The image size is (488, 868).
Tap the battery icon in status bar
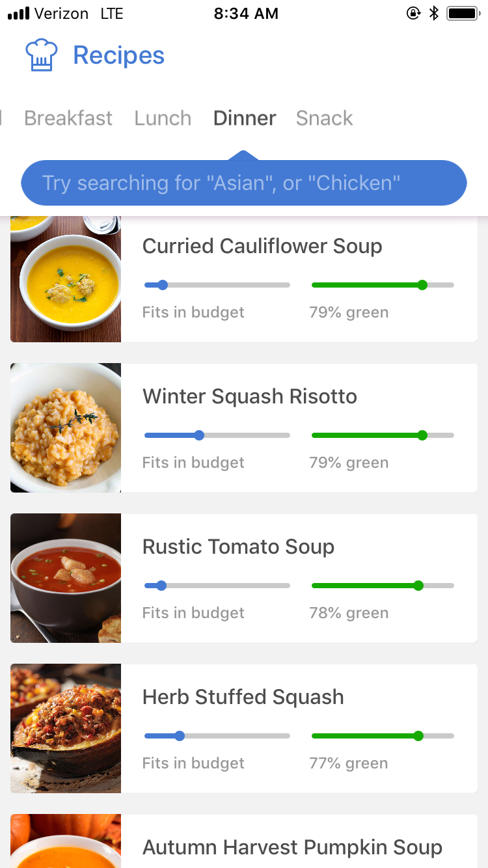463,13
